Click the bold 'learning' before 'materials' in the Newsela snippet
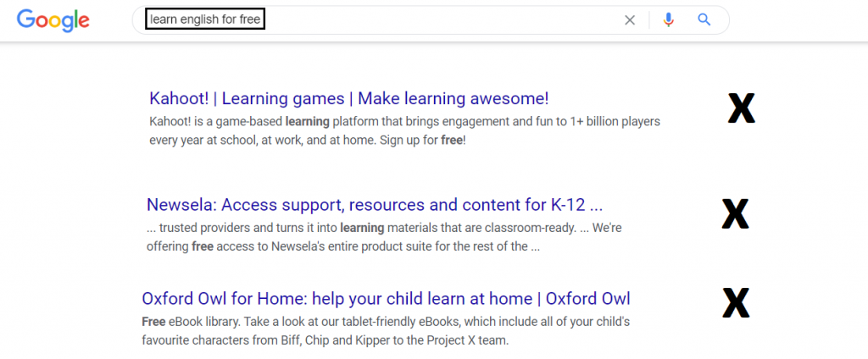Image resolution: width=868 pixels, height=359 pixels. point(362,228)
